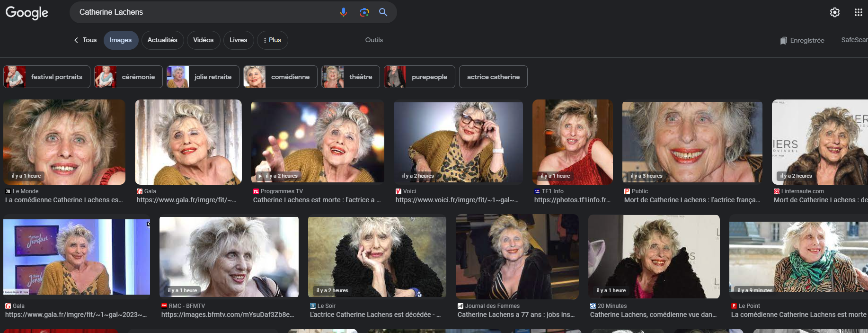Open the Le Monde article link
868x333 pixels.
64,200
